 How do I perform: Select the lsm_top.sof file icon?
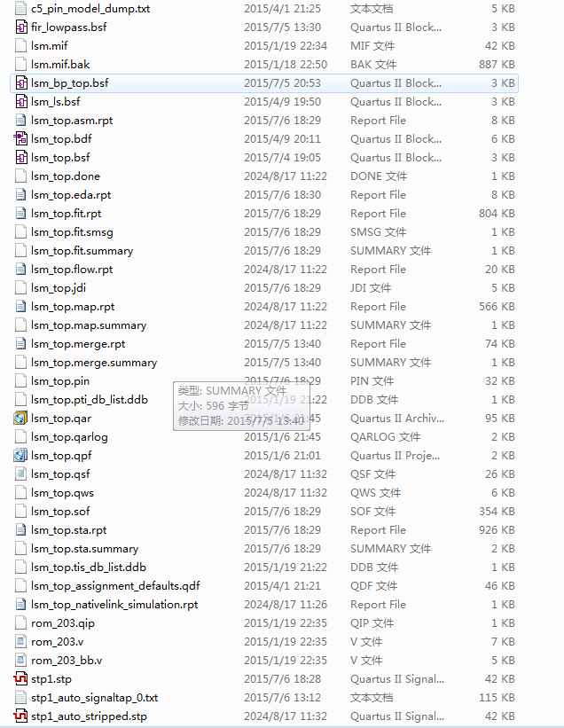click(21, 511)
